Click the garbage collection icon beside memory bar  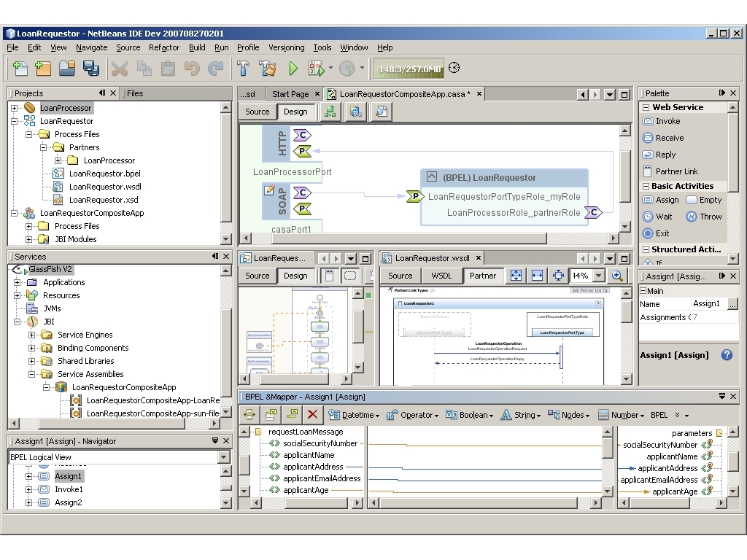(454, 68)
